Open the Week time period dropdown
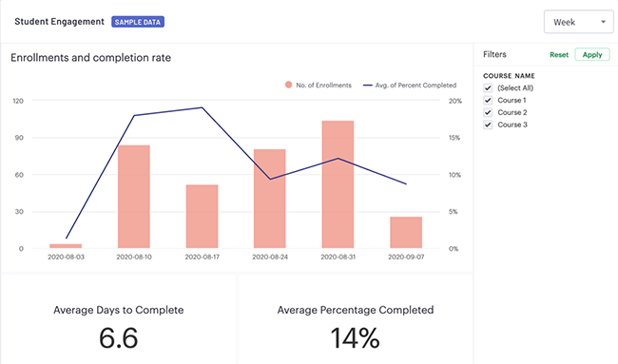 coord(578,22)
